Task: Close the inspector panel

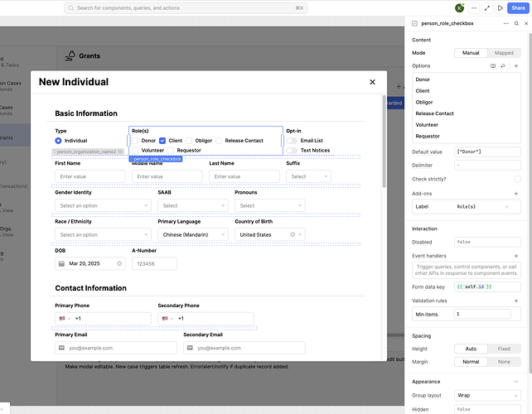Action: point(526,23)
